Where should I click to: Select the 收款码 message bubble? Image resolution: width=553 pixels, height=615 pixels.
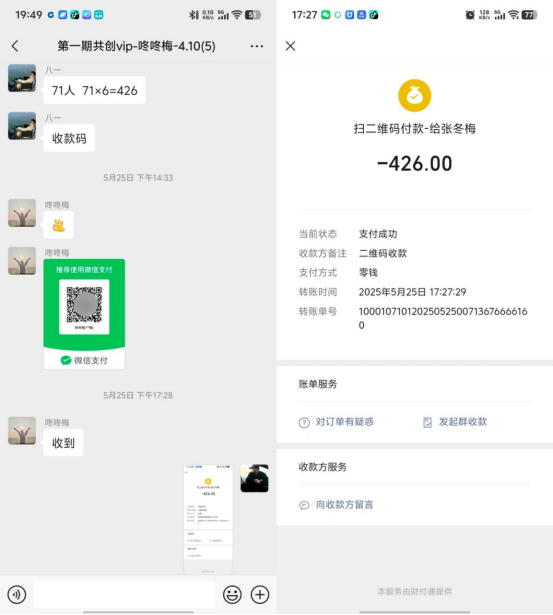click(69, 138)
